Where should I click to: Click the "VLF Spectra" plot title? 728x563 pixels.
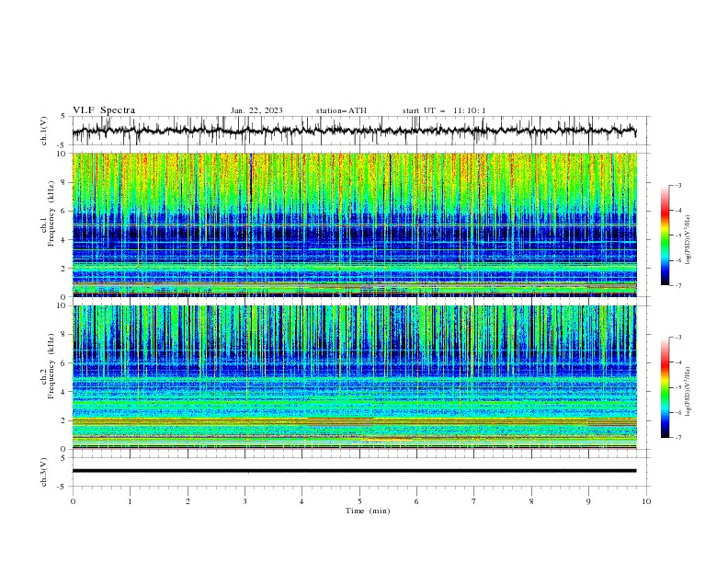pyautogui.click(x=104, y=110)
